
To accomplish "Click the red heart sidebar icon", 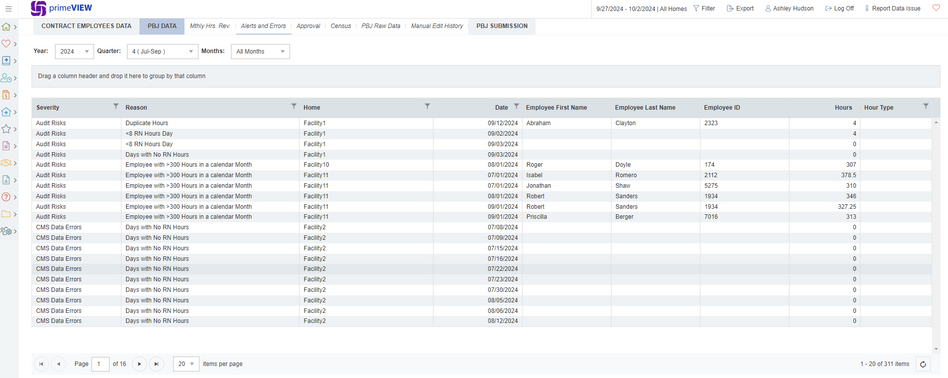I will [6, 44].
